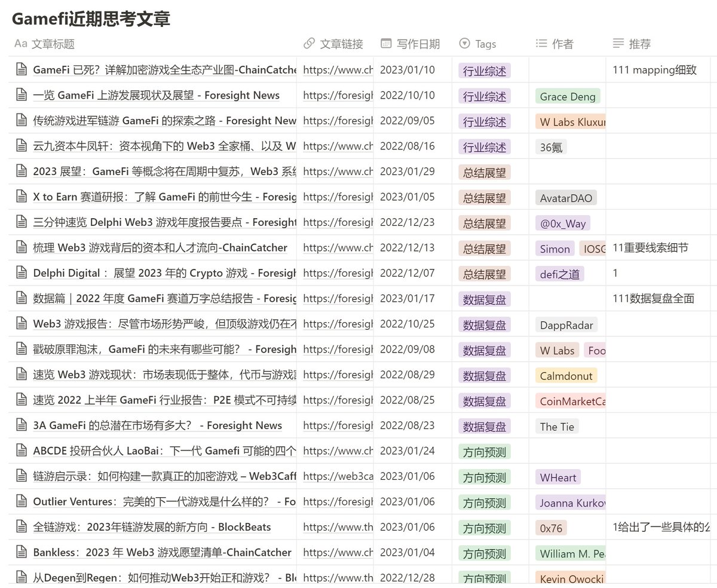Click the 文章标题 column header
This screenshot has width=717, height=588.
click(x=45, y=44)
